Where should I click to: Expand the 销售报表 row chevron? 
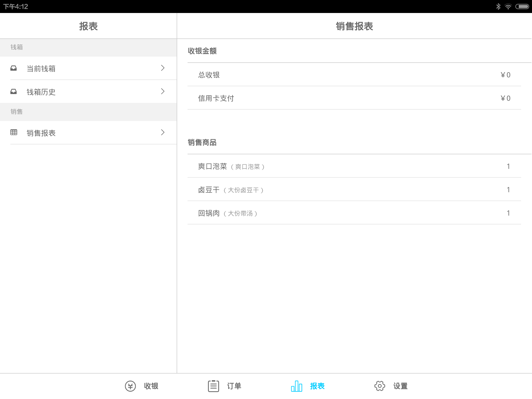163,132
